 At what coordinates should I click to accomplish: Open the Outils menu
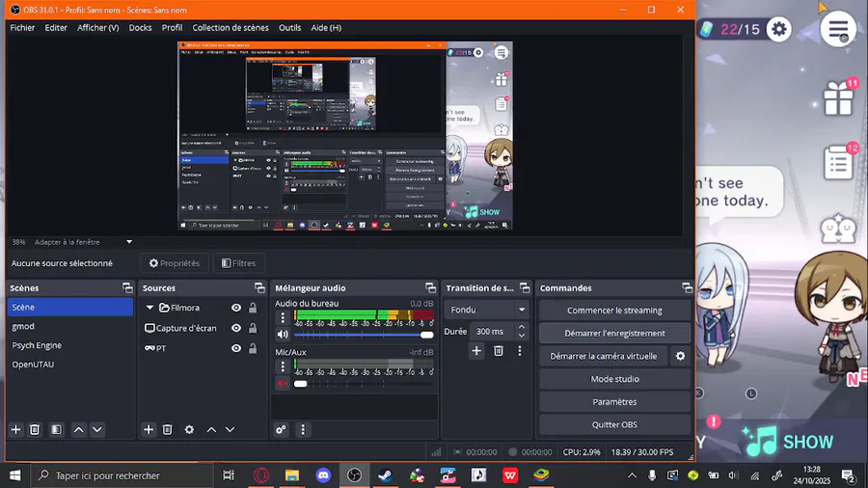pyautogui.click(x=289, y=28)
